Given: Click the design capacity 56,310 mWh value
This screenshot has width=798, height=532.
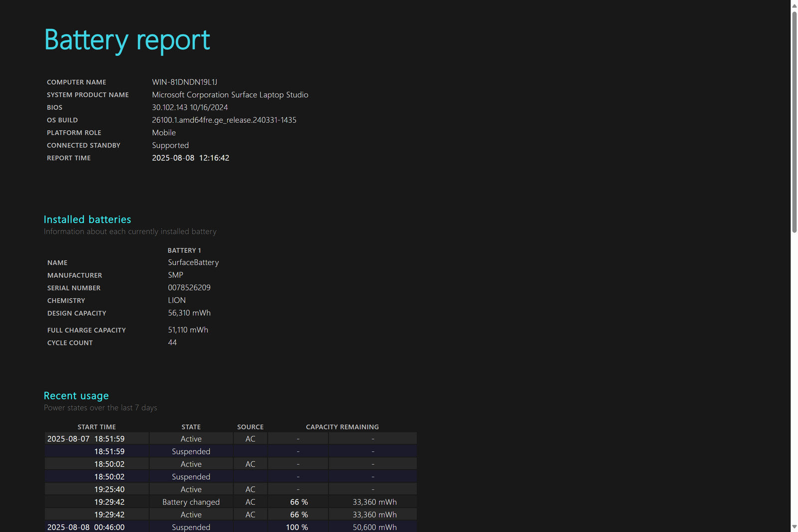Looking at the screenshot, I should coord(189,313).
